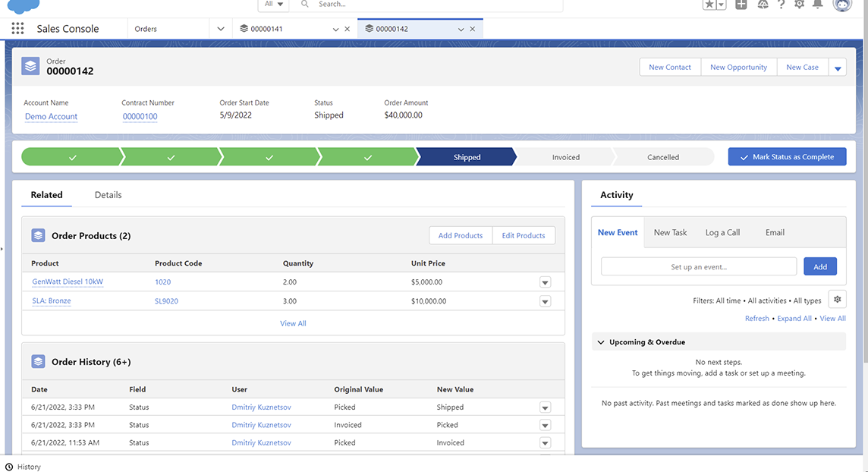Open the Demo Account link
868x472 pixels.
tap(51, 116)
